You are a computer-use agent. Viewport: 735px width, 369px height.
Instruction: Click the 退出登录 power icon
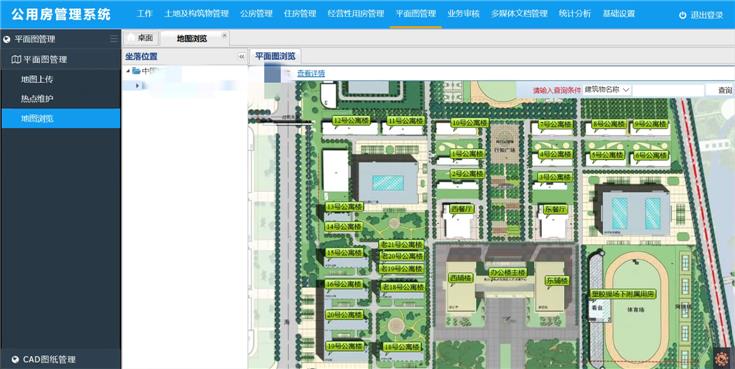tap(682, 15)
